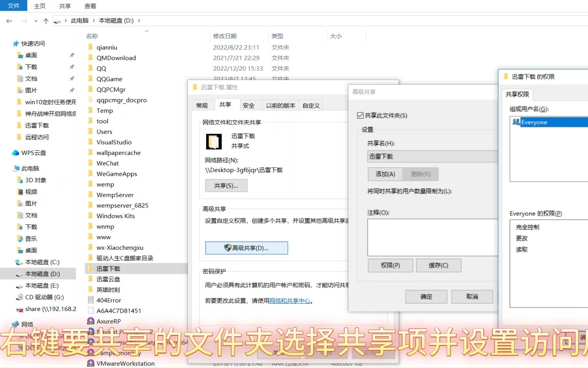Click 确定 in advanced sharing dialog

pyautogui.click(x=426, y=297)
